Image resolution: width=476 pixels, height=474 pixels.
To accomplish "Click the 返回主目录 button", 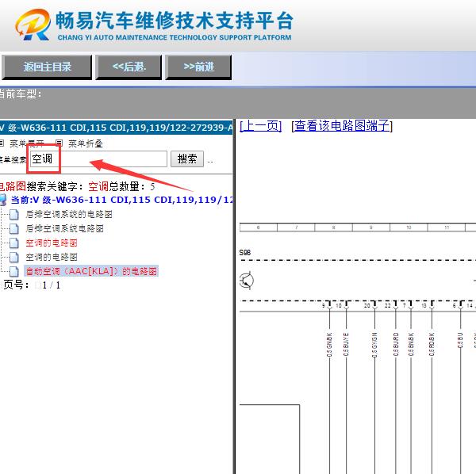I will [x=47, y=67].
